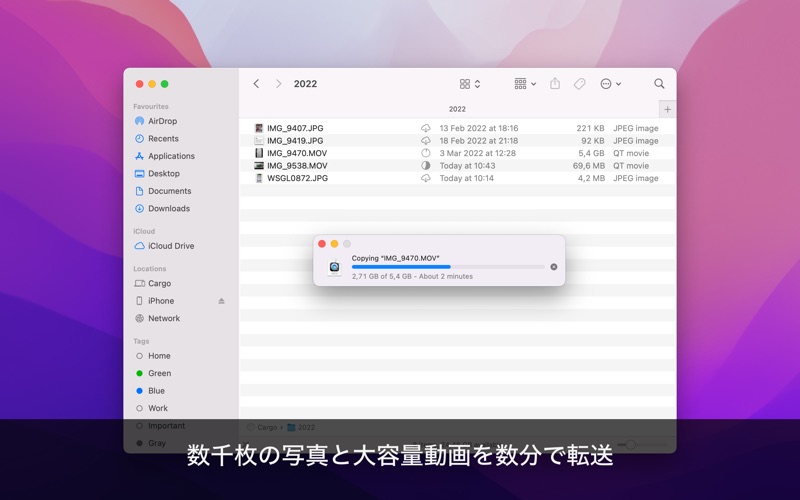The height and width of the screenshot is (500, 800).
Task: Click the Share toolbar icon
Action: point(555,84)
